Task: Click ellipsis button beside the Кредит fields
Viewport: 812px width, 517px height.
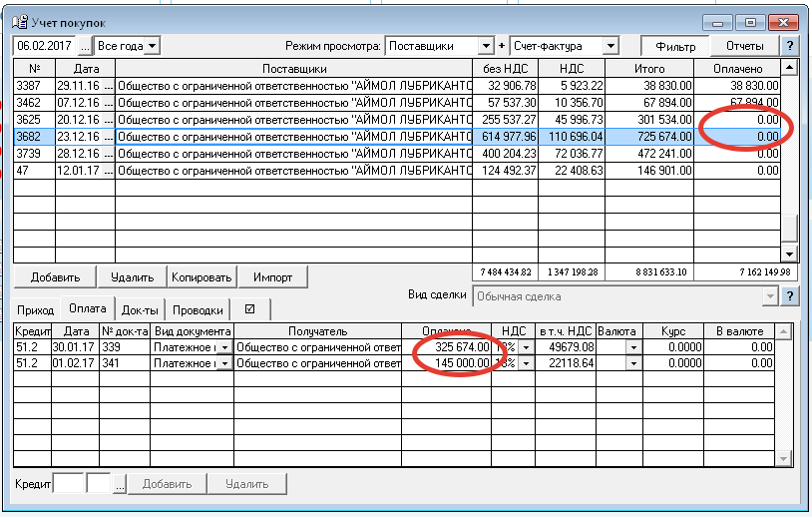Action: click(120, 484)
